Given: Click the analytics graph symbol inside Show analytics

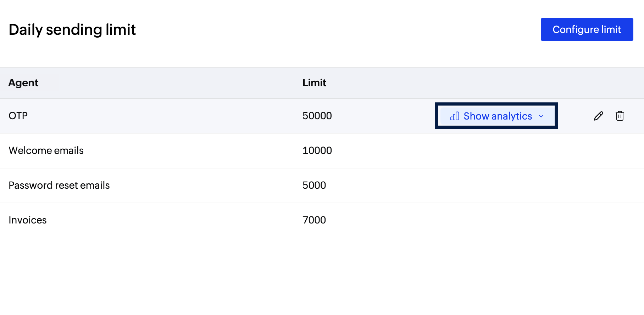Looking at the screenshot, I should [454, 116].
